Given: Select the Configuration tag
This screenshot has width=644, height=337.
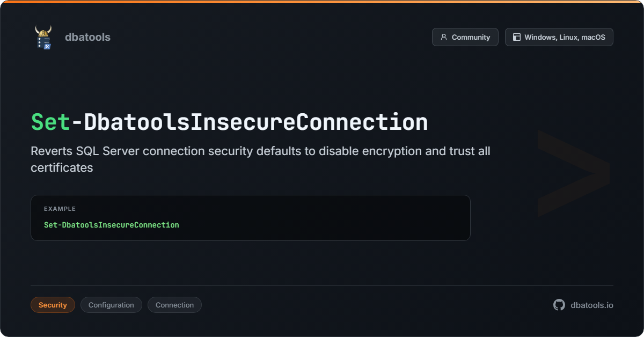Looking at the screenshot, I should point(111,305).
